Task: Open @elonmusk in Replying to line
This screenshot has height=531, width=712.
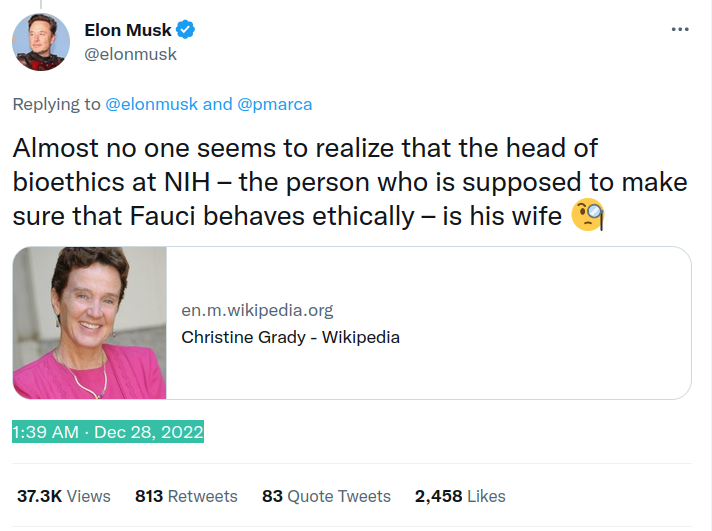Action: pos(152,104)
